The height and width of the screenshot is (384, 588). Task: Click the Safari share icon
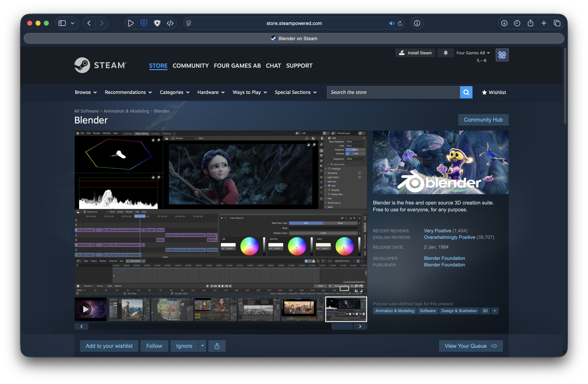[530, 23]
